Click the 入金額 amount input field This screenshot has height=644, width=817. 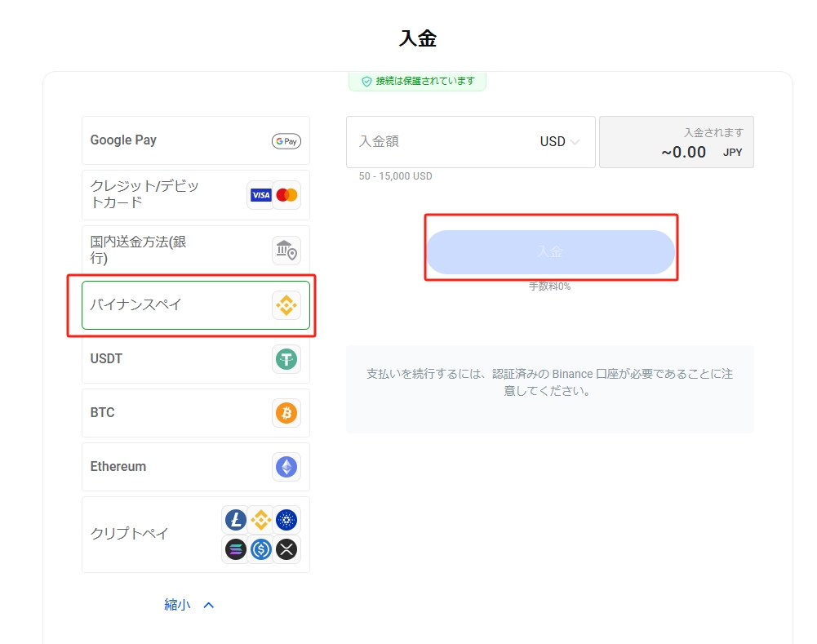click(441, 142)
